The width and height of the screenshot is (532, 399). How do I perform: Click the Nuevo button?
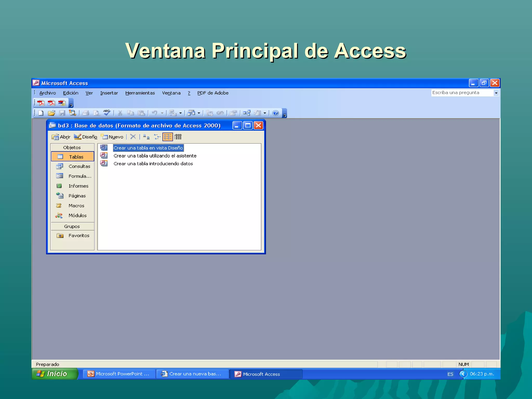point(112,137)
